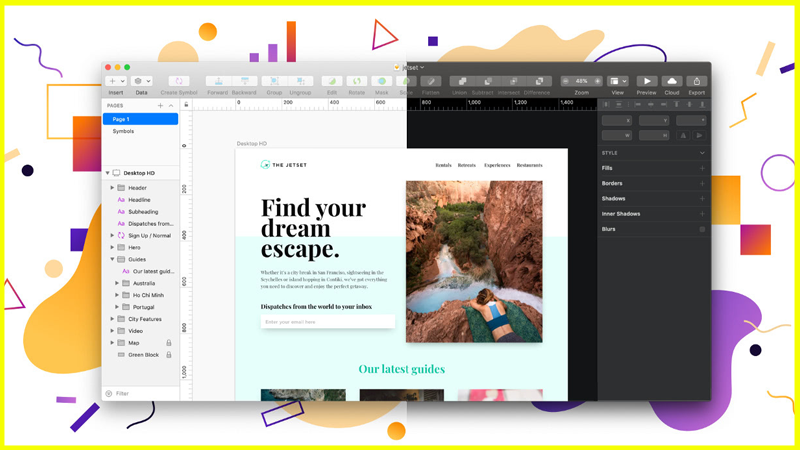800x450 pixels.
Task: Collapse the Desktop HD artboard
Action: (x=108, y=173)
